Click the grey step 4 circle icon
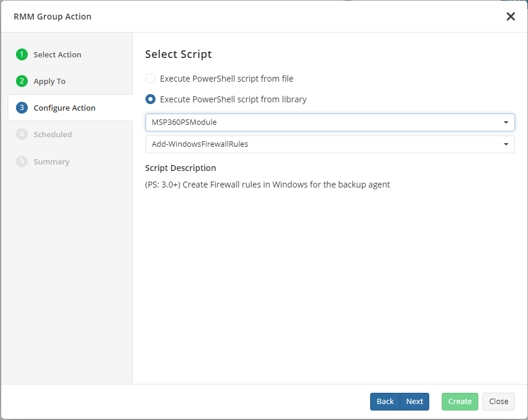The image size is (528, 420). point(22,134)
